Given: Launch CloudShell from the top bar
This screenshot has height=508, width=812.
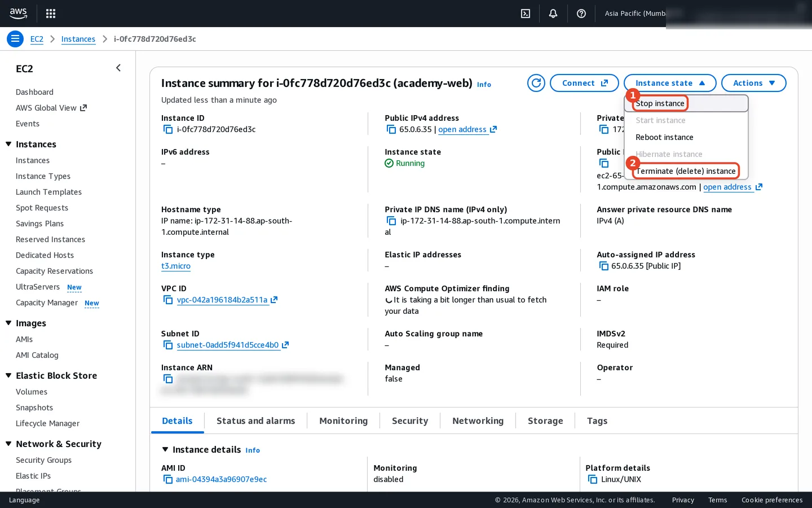Looking at the screenshot, I should click(x=526, y=14).
